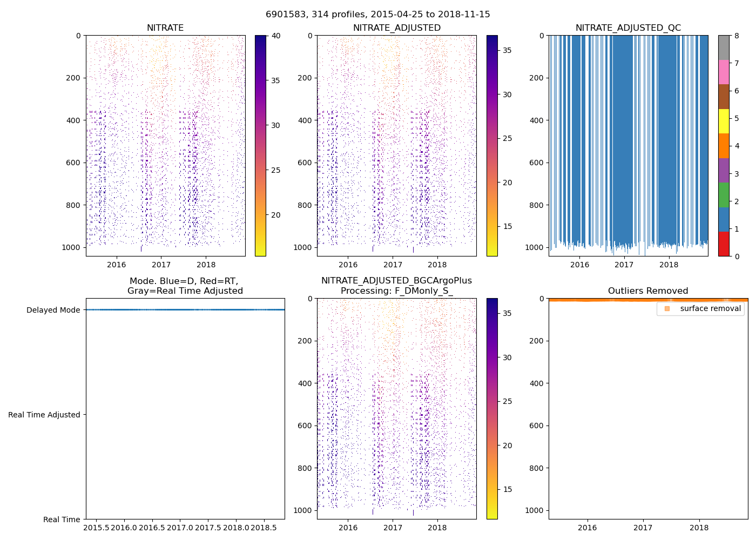Select the yellow segment of QC colorbar
This screenshot has width=756, height=540.
[x=724, y=121]
